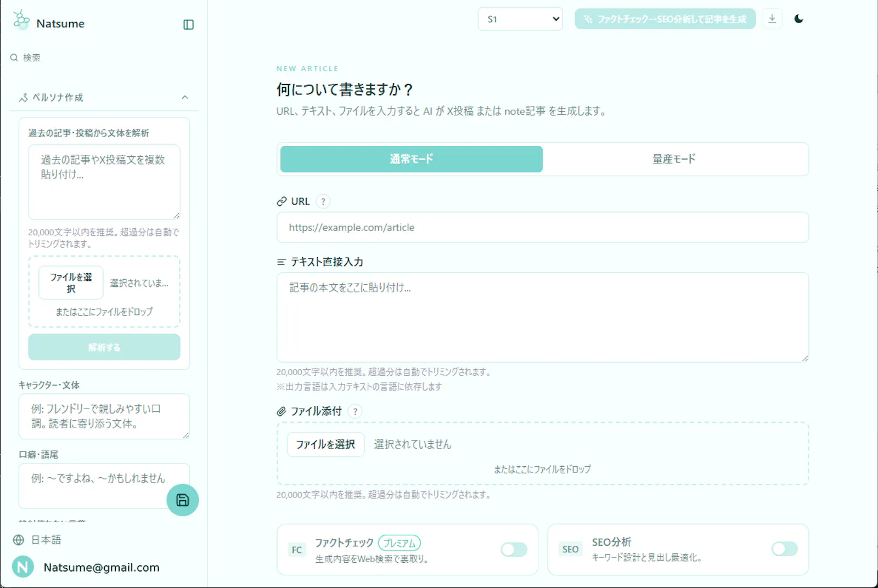Select the 通常モード tab

click(x=412, y=159)
